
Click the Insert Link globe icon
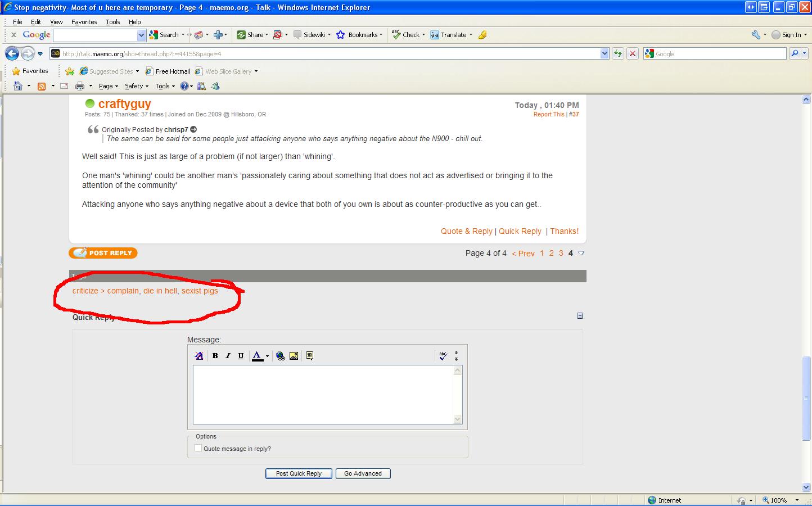click(x=281, y=356)
